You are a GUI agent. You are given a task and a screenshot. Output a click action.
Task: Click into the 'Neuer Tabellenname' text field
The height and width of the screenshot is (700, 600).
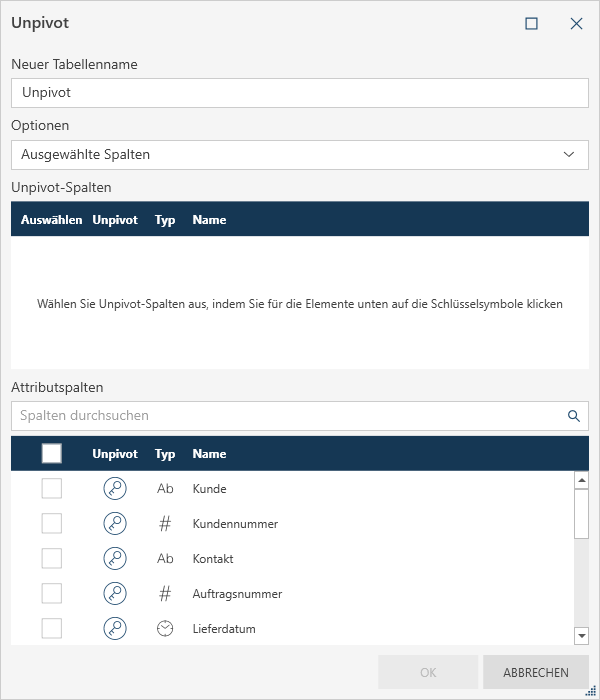[299, 93]
